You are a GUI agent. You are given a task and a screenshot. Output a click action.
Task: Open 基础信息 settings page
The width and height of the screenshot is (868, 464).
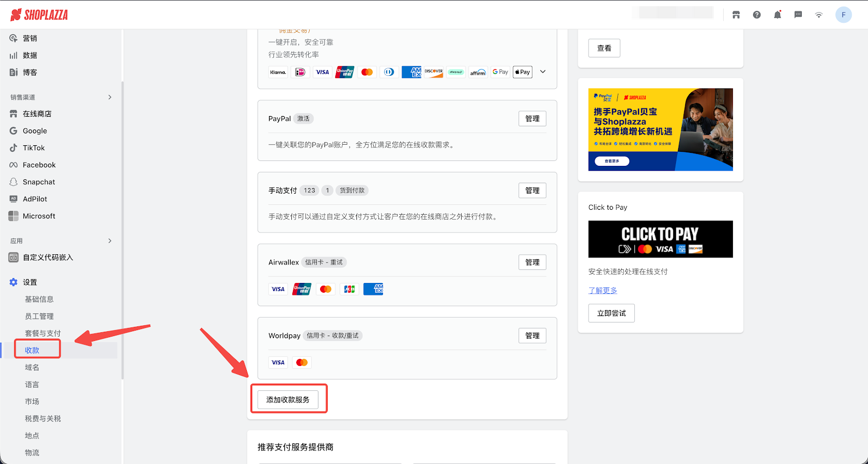(39, 299)
